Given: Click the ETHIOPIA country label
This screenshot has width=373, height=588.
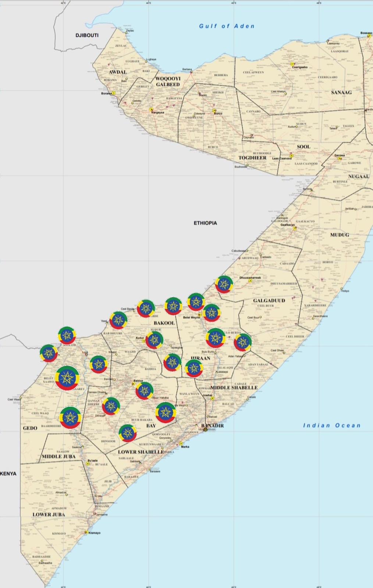Looking at the screenshot, I should coord(206,223).
